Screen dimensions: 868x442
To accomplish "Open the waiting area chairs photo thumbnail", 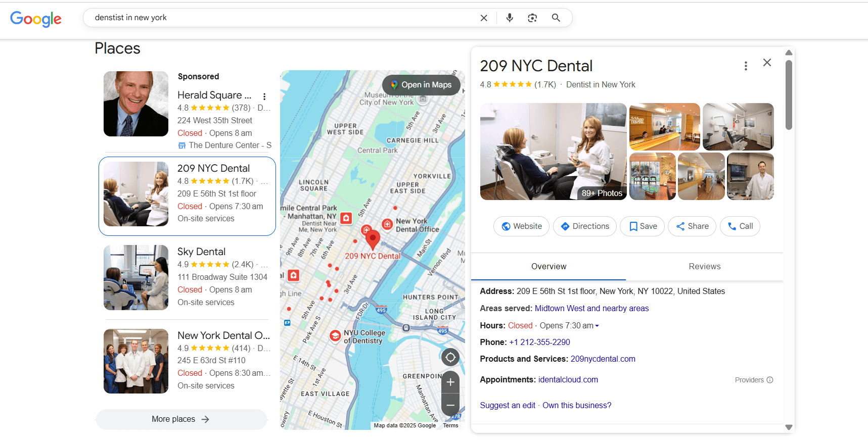I will (652, 176).
